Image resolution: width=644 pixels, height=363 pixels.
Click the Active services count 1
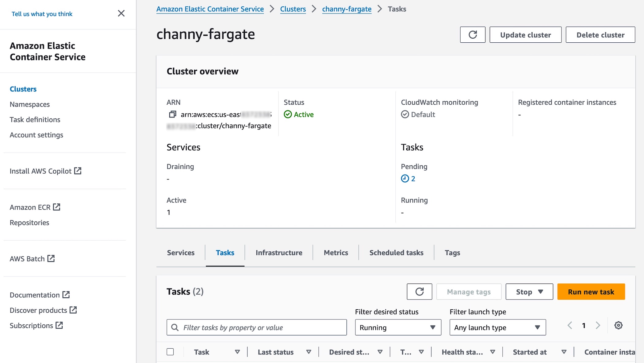tap(168, 212)
